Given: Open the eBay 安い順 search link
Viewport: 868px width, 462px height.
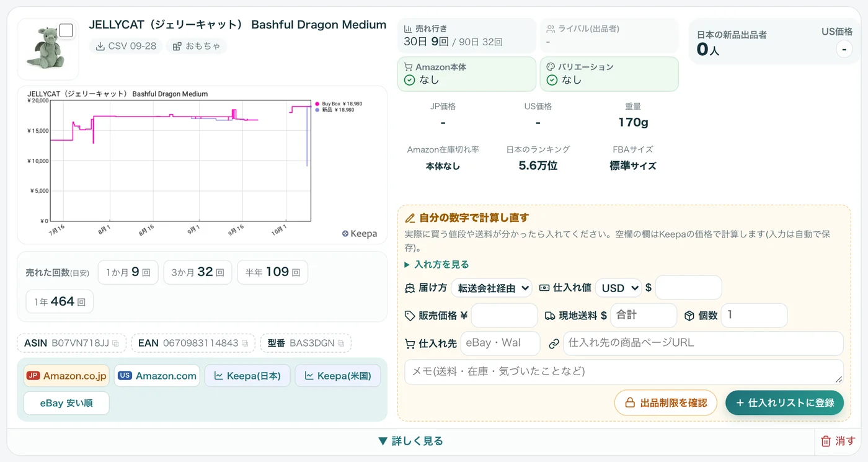Looking at the screenshot, I should pyautogui.click(x=66, y=403).
